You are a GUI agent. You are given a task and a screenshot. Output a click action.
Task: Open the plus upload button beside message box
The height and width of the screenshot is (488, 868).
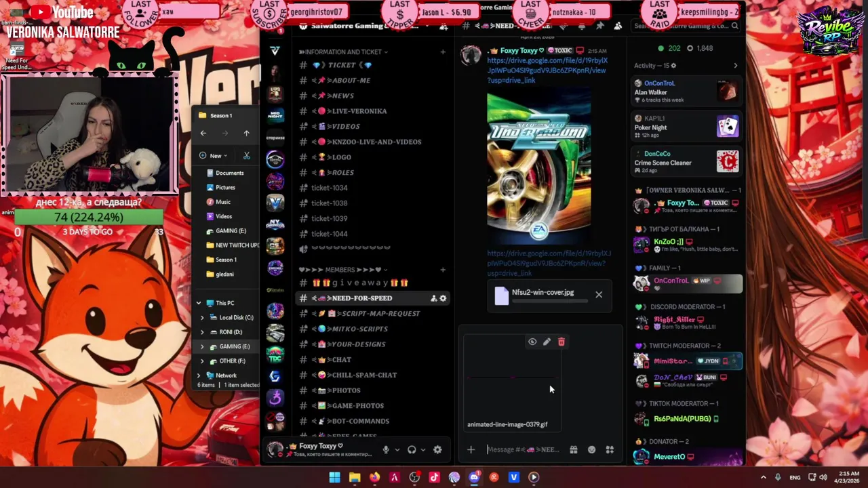(471, 449)
